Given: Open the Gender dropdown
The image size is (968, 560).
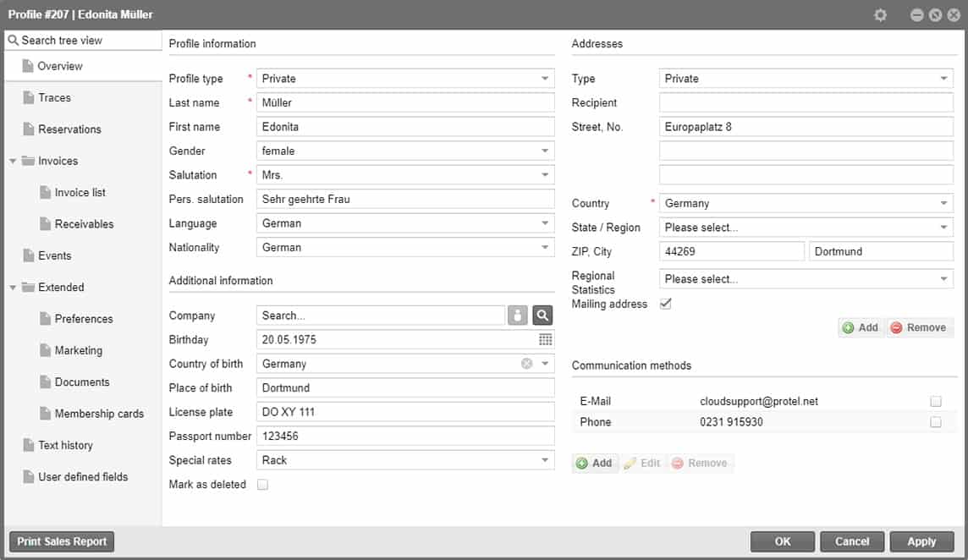Looking at the screenshot, I should tap(545, 151).
